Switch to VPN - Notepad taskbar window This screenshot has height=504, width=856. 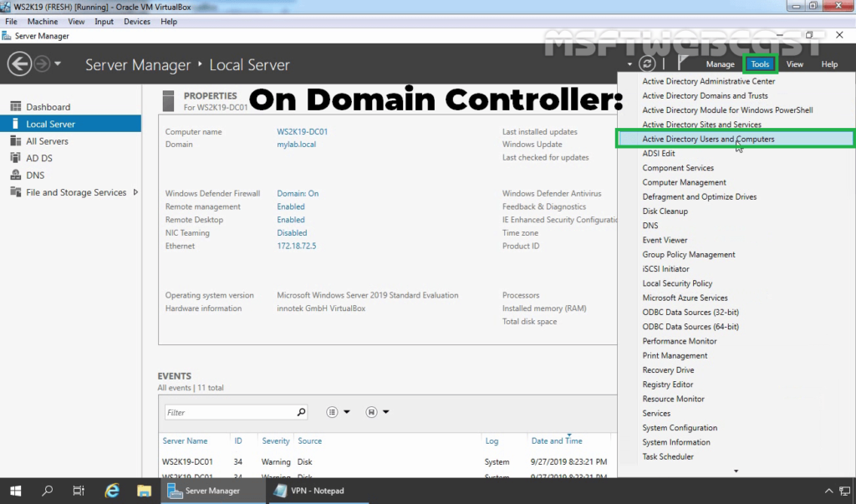(317, 491)
